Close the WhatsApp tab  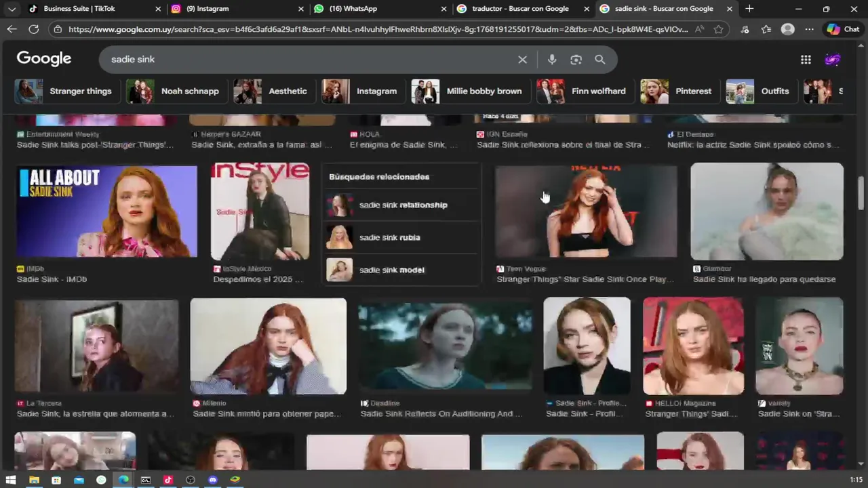tap(444, 9)
